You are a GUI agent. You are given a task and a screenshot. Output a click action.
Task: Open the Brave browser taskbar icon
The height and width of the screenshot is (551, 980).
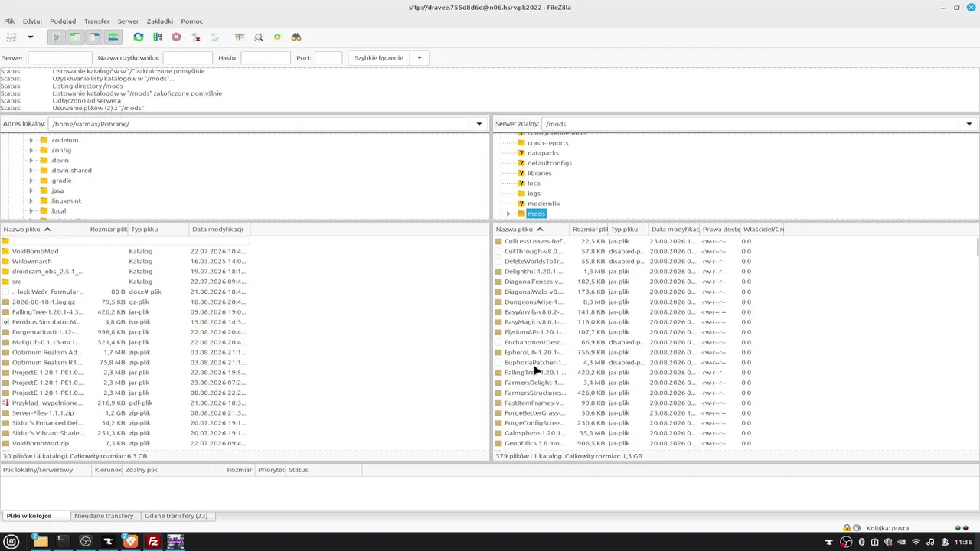(x=130, y=542)
